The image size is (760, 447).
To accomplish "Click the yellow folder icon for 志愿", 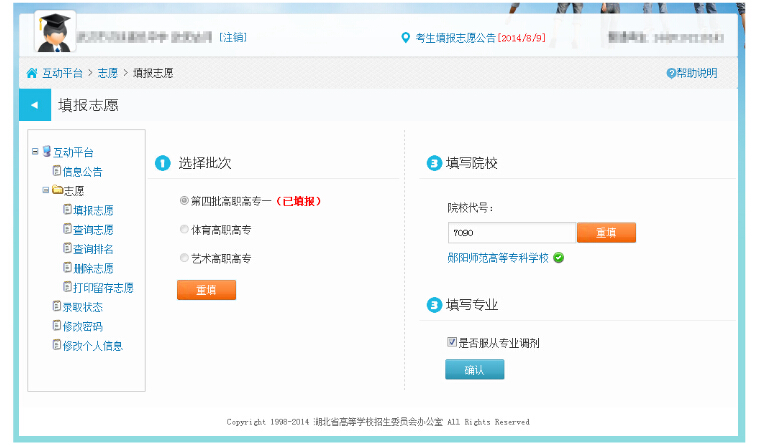I will [57, 190].
